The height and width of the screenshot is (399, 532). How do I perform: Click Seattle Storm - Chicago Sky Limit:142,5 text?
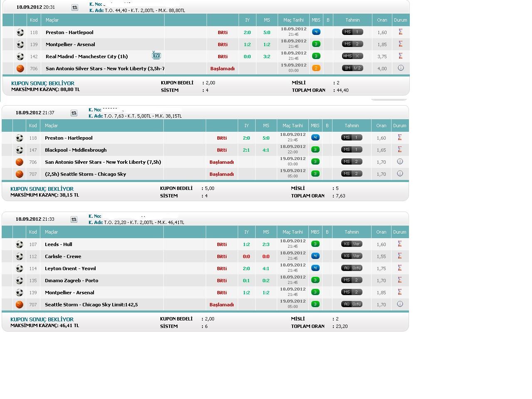tap(91, 305)
